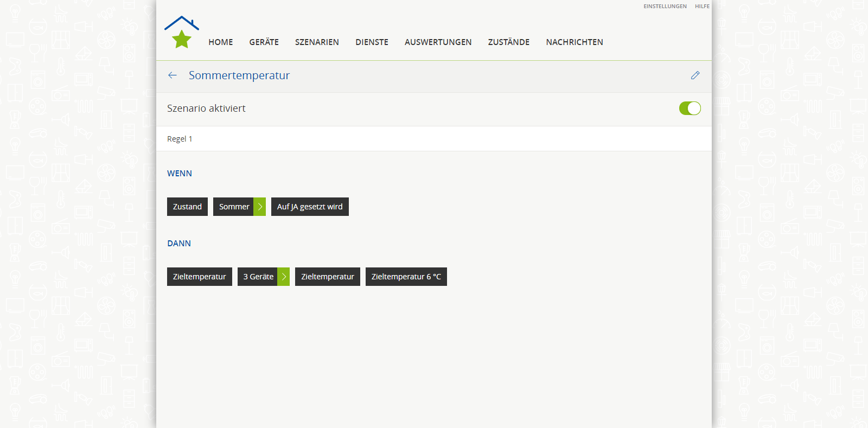Expand the 3 Geräte chevron arrow

coord(284,277)
